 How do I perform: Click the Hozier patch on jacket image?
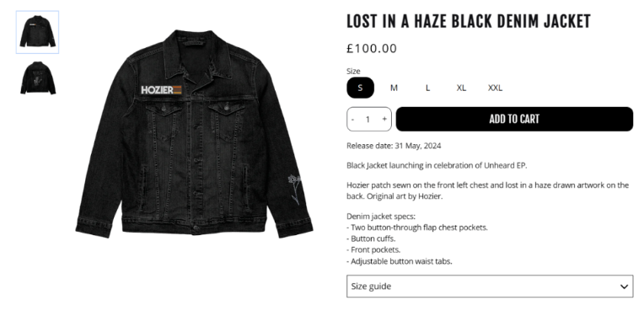click(x=161, y=90)
